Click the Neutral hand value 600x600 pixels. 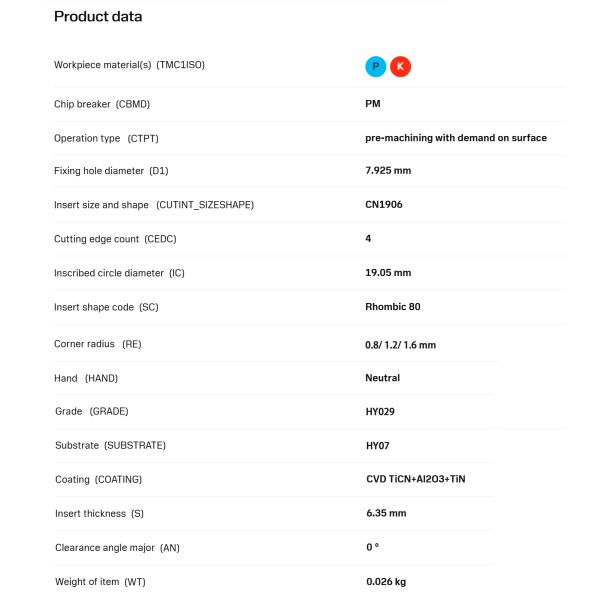[x=383, y=378]
